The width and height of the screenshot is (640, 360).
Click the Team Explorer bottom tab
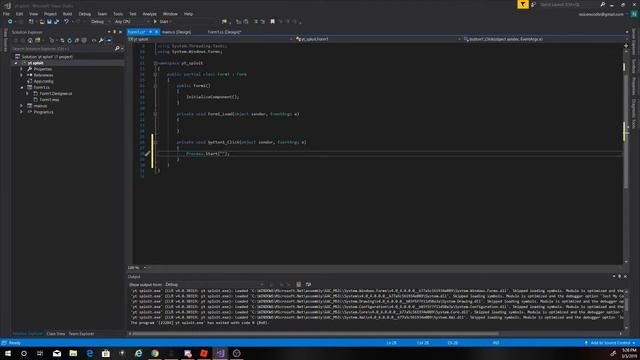pyautogui.click(x=81, y=334)
